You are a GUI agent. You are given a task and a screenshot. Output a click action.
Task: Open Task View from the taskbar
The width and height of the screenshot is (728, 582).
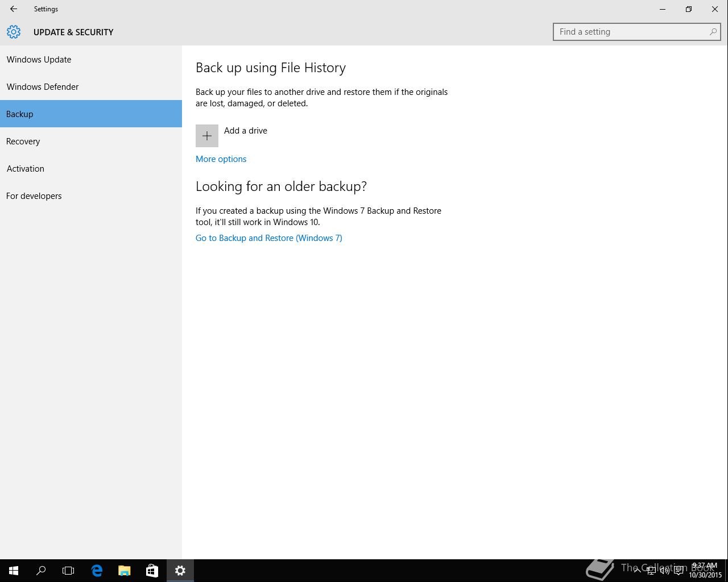click(68, 571)
